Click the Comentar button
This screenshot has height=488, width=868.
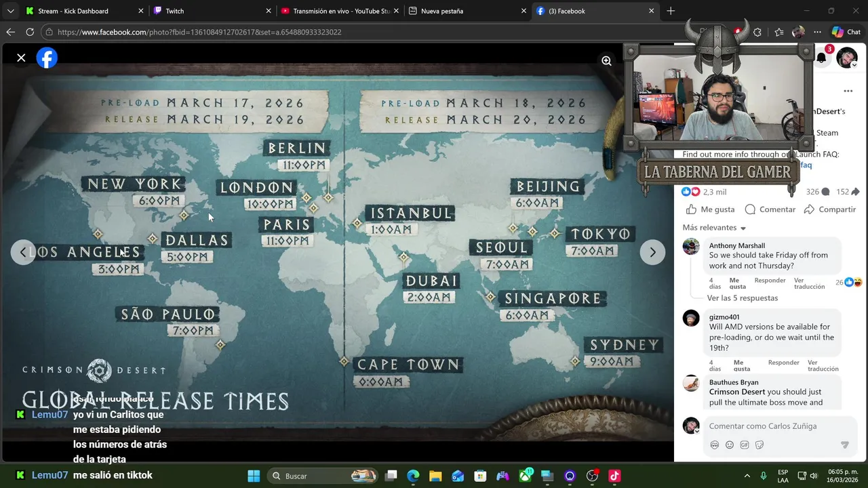coord(770,209)
